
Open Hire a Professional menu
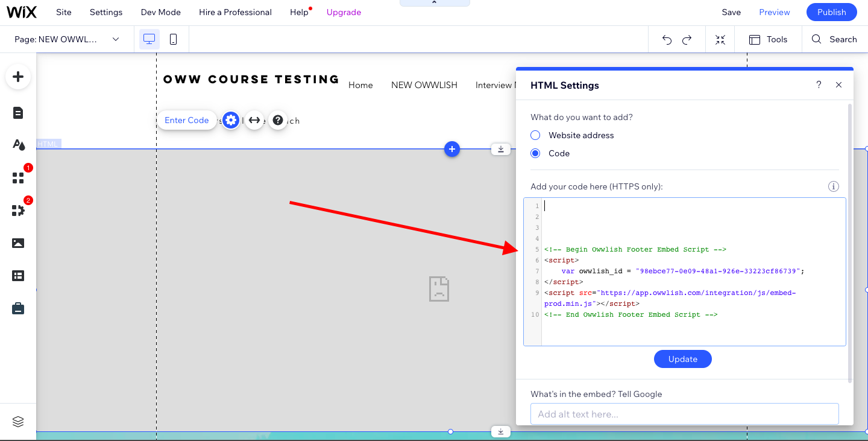(235, 12)
